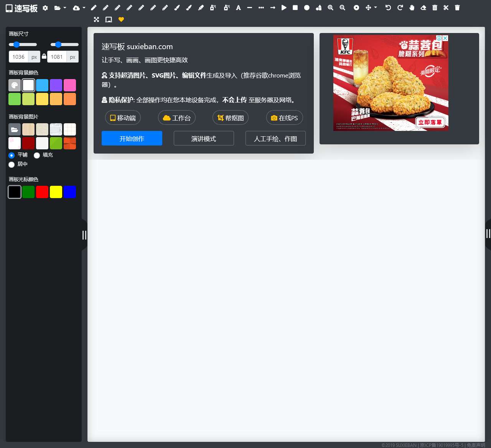Viewport: 491px width, 448px height.
Task: Open the 在线PS link
Action: point(285,118)
